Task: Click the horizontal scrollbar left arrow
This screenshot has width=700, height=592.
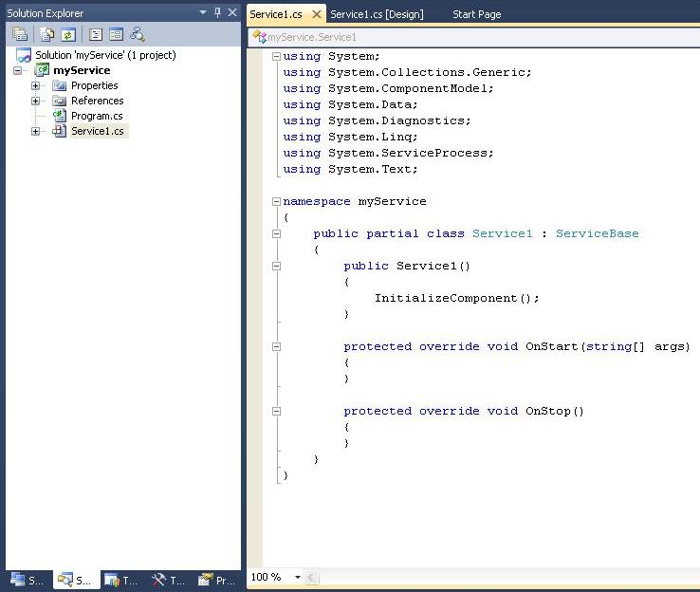Action: [x=311, y=577]
